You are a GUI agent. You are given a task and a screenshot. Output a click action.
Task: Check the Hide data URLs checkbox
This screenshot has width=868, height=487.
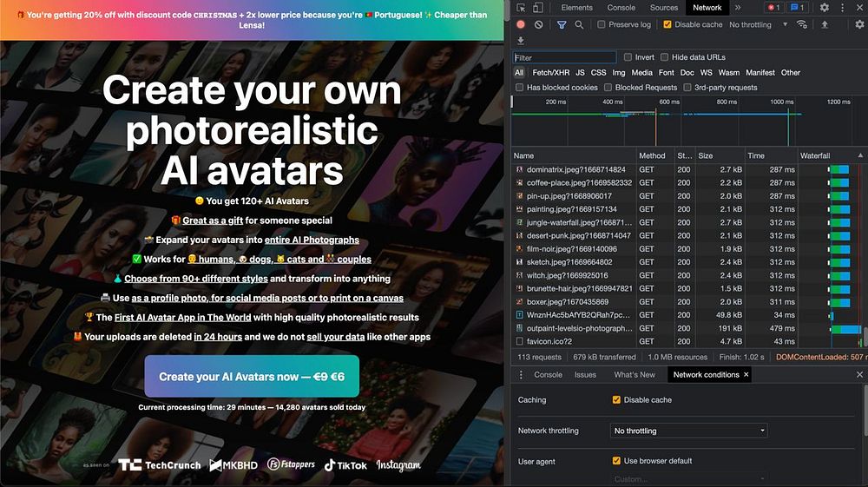click(664, 57)
